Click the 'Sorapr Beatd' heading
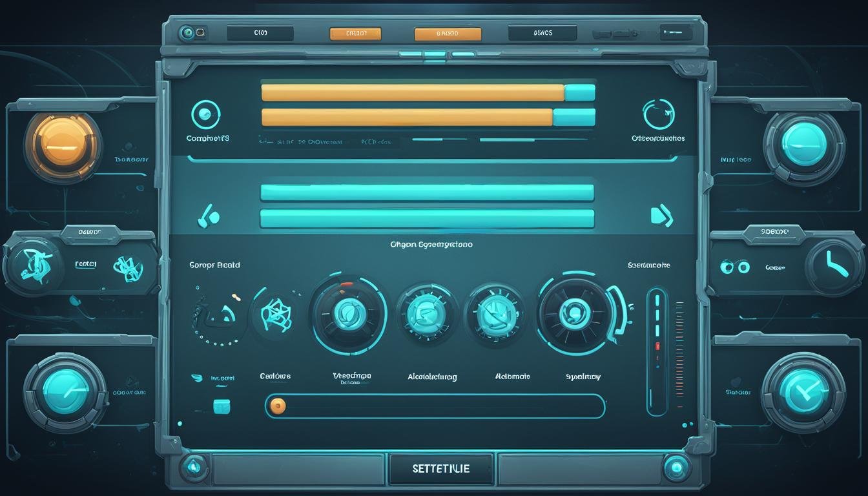This screenshot has height=496, width=868. click(214, 265)
